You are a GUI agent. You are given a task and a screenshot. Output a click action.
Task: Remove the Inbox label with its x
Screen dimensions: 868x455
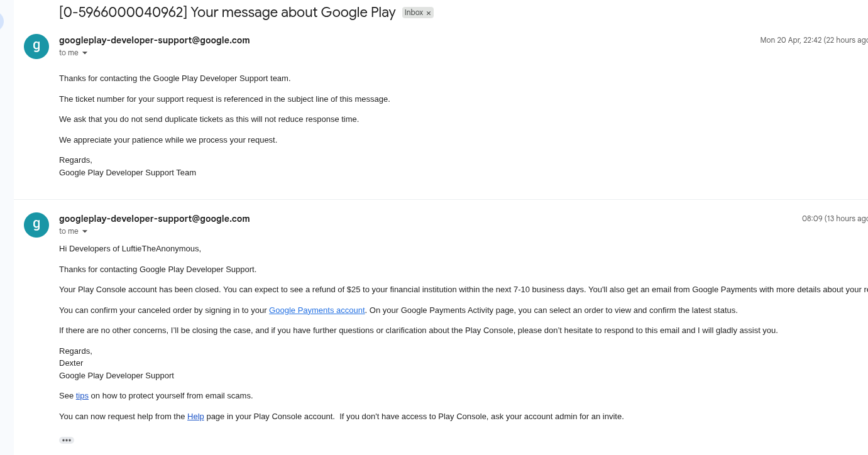coord(429,13)
